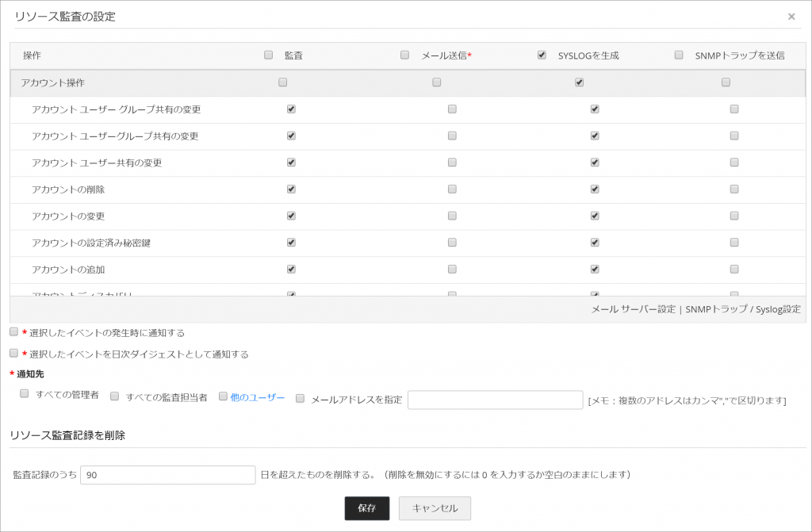The width and height of the screenshot is (812, 532).
Task: Click the 保存 button
Action: [367, 508]
